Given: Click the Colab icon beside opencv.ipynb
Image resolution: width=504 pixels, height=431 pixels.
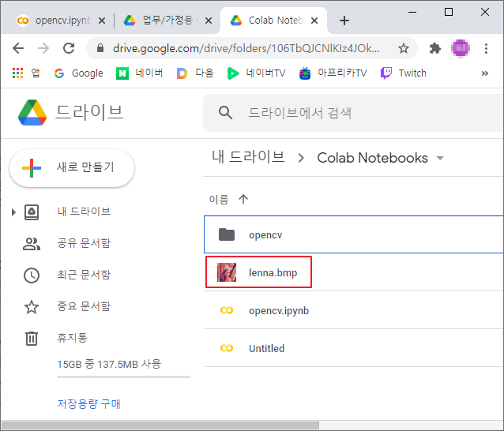Looking at the screenshot, I should tap(227, 310).
